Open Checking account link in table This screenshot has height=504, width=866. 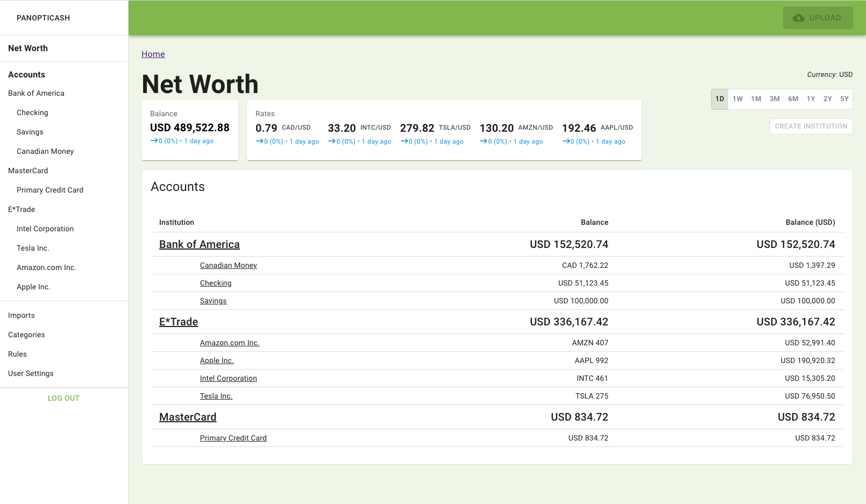point(216,283)
